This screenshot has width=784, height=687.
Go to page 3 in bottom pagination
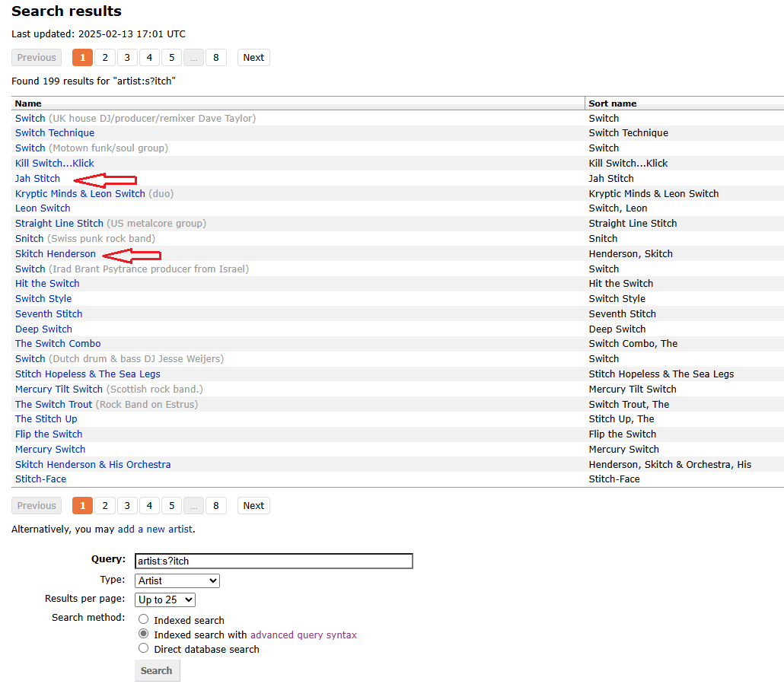[127, 506]
